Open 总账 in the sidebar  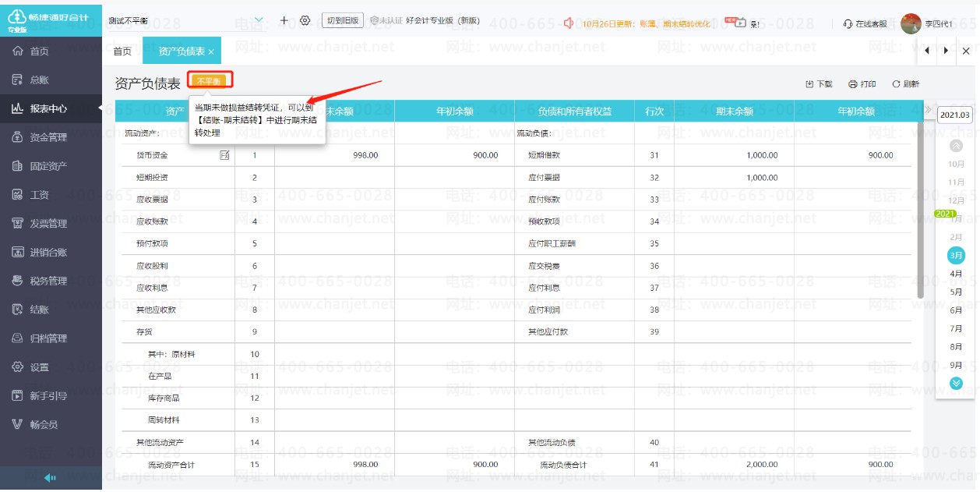[x=51, y=80]
